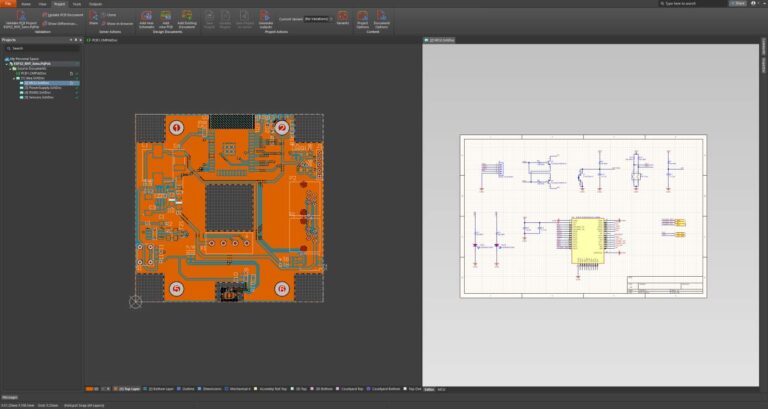Open the File menu
Image resolution: width=768 pixels, height=409 pixels.
8,3
